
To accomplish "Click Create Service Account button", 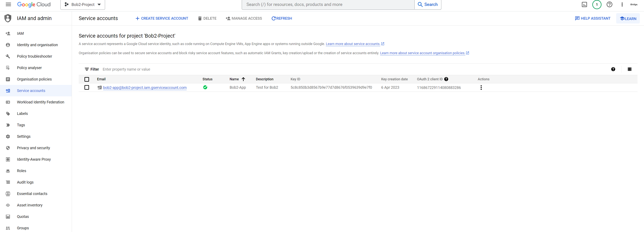I will coord(162,18).
